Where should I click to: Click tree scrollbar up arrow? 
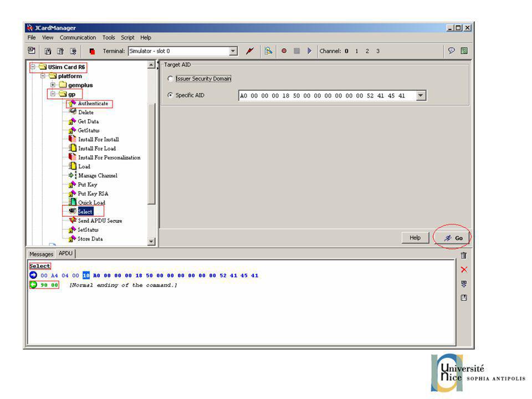pos(151,65)
